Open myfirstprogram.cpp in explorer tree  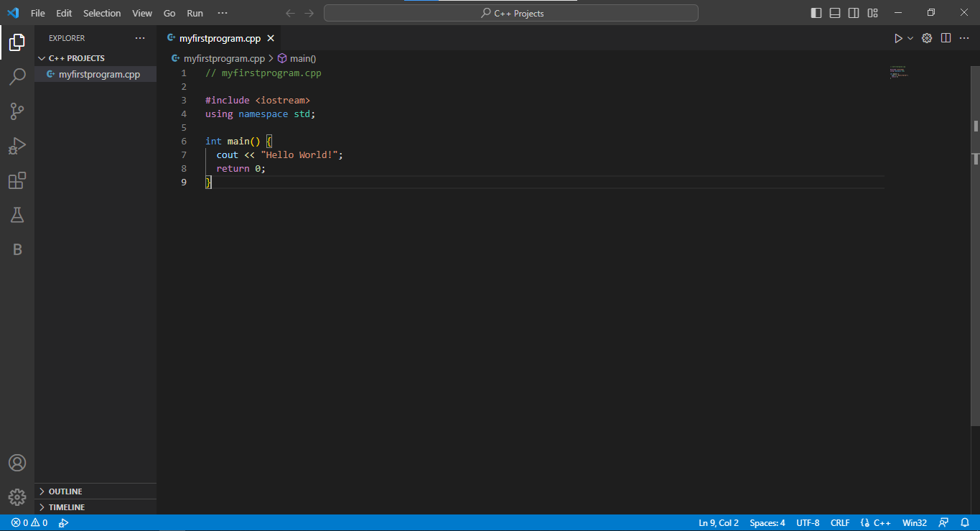(x=95, y=74)
